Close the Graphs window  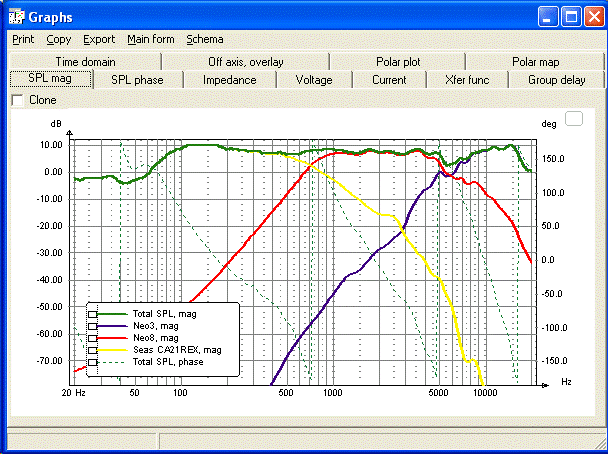(x=594, y=17)
